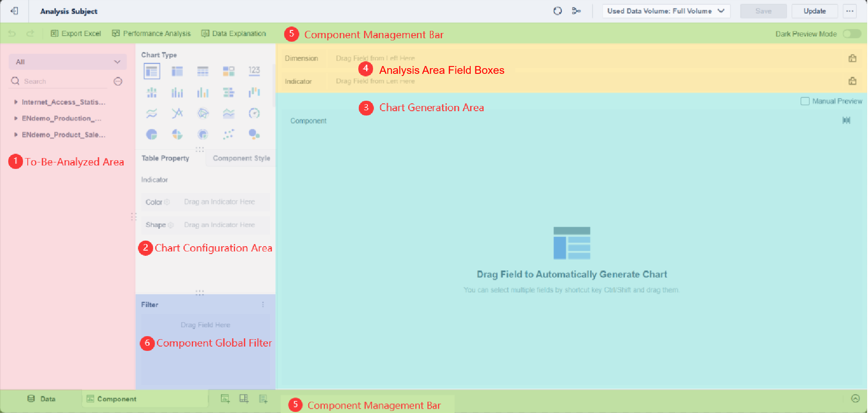Screen dimensions: 868x413
Task: Select the KPI card (123) chart type
Action: click(254, 71)
